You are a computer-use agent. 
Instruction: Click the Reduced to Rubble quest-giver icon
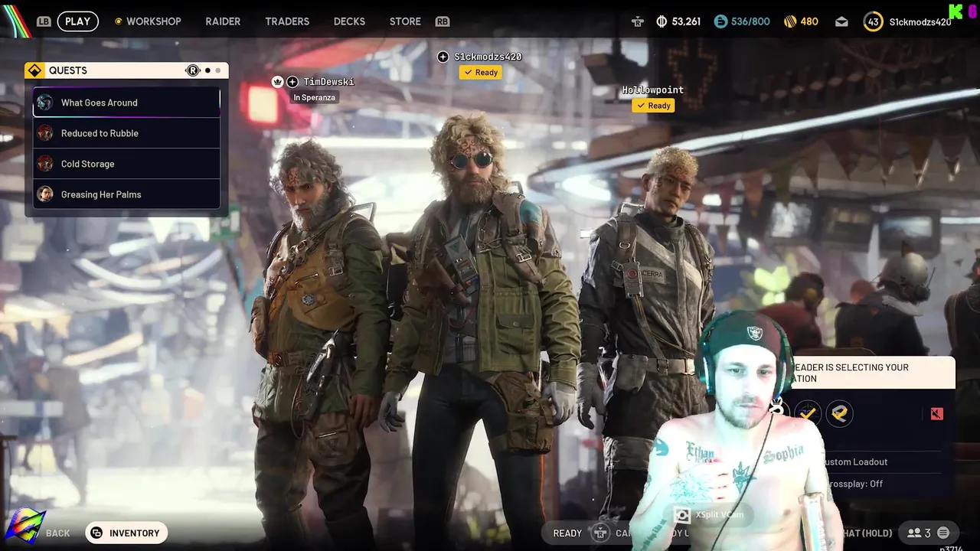45,133
